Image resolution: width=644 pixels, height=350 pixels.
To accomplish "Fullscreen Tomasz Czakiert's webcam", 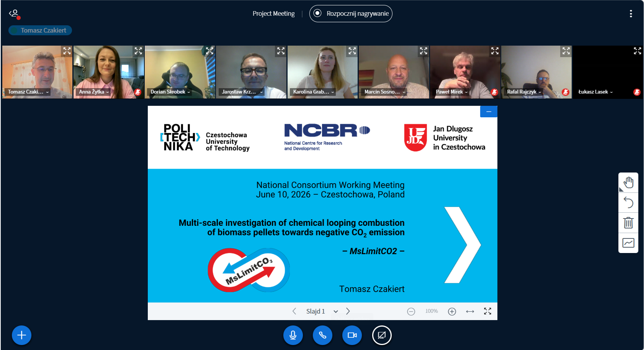I will point(67,51).
